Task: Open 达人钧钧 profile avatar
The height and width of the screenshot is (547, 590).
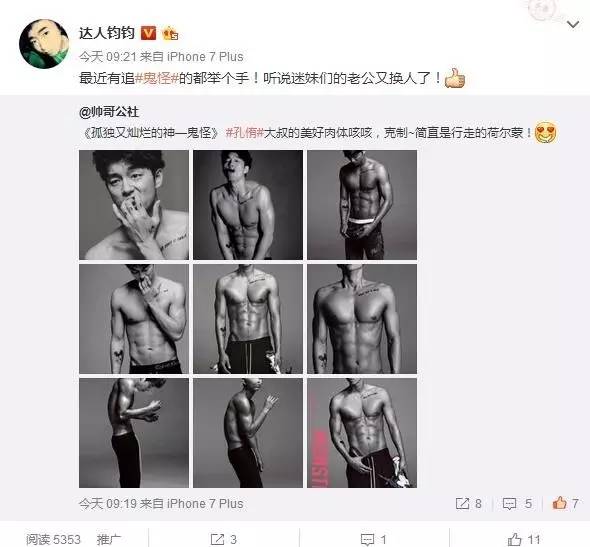Action: point(44,44)
